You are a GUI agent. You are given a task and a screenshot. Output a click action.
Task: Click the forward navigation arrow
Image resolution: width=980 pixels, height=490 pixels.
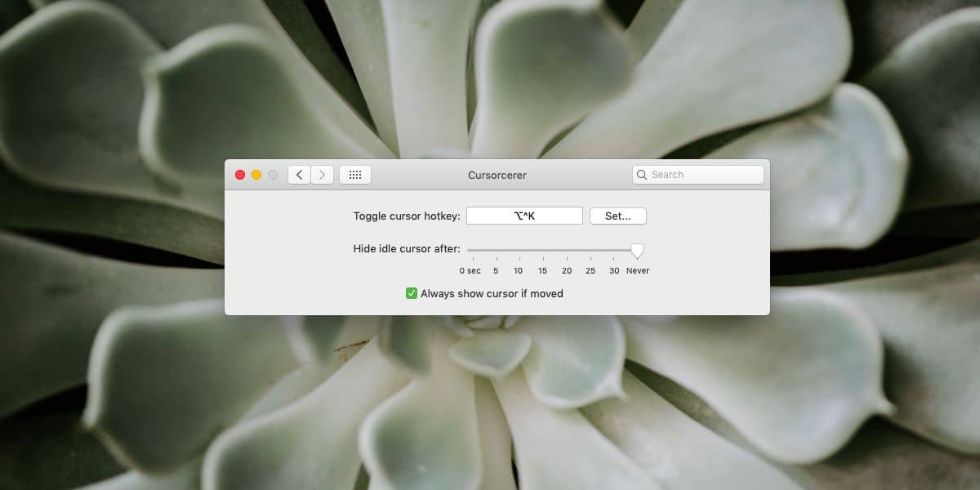[x=323, y=174]
